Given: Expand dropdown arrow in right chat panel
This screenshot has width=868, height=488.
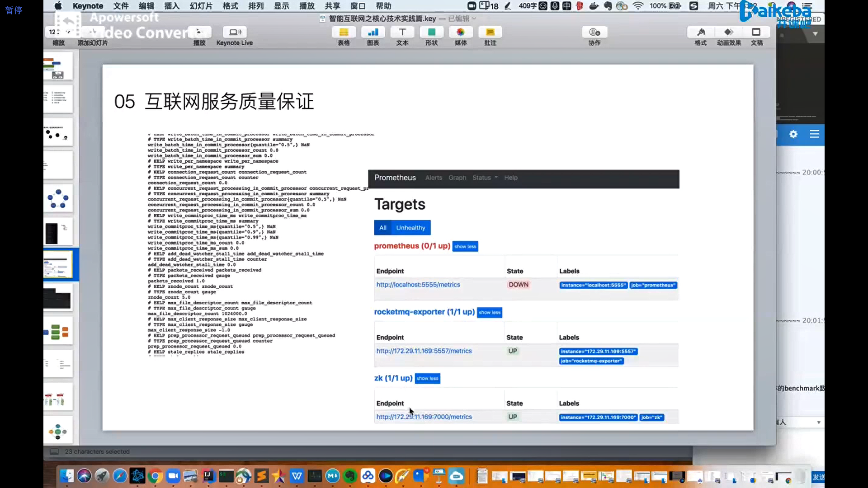Looking at the screenshot, I should (x=818, y=422).
